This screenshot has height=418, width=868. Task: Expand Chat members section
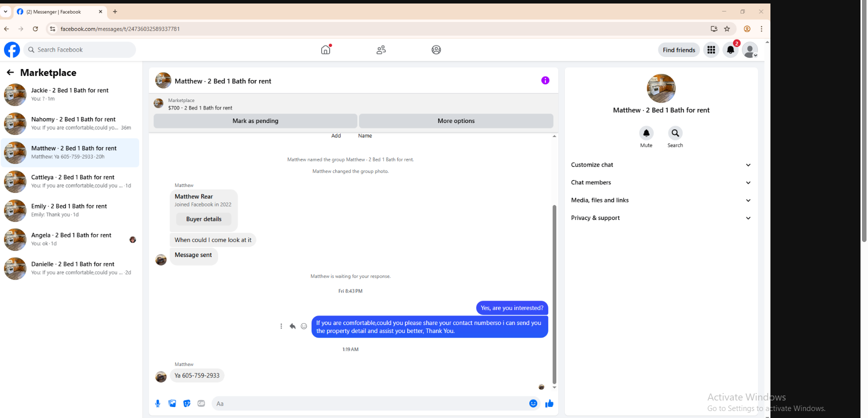tap(661, 182)
